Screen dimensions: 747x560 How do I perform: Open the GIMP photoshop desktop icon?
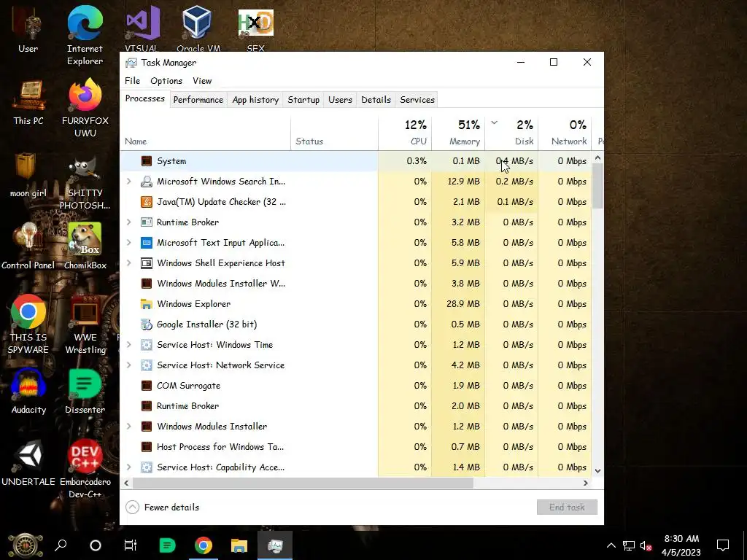pyautogui.click(x=85, y=183)
